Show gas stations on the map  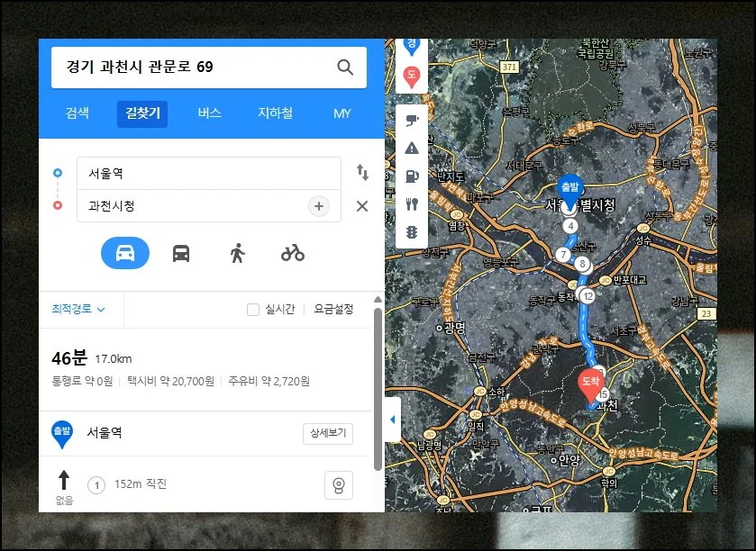point(412,176)
